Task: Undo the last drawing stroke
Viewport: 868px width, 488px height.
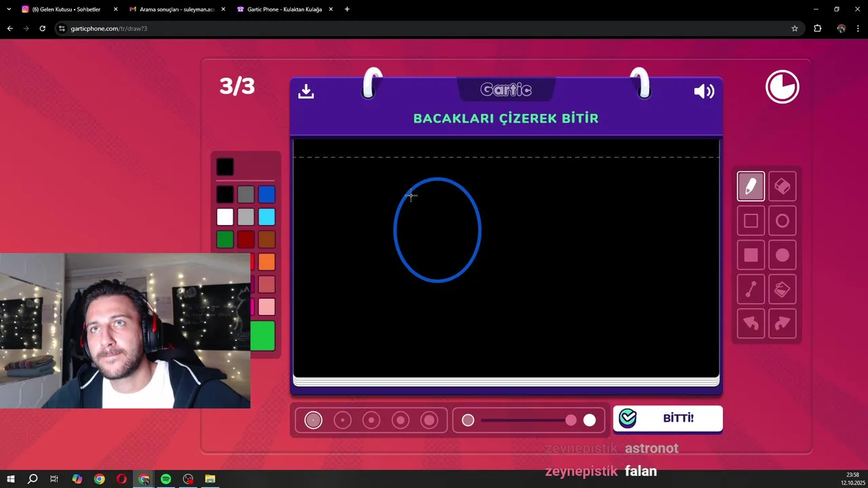Action: pos(751,324)
